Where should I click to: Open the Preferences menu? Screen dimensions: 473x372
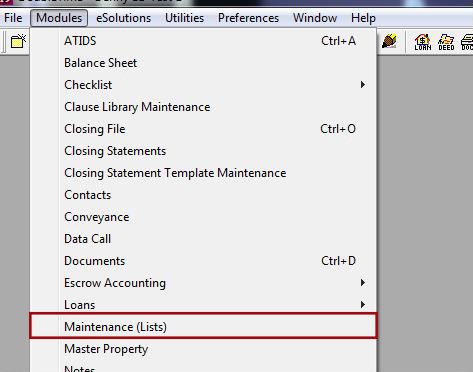[248, 18]
